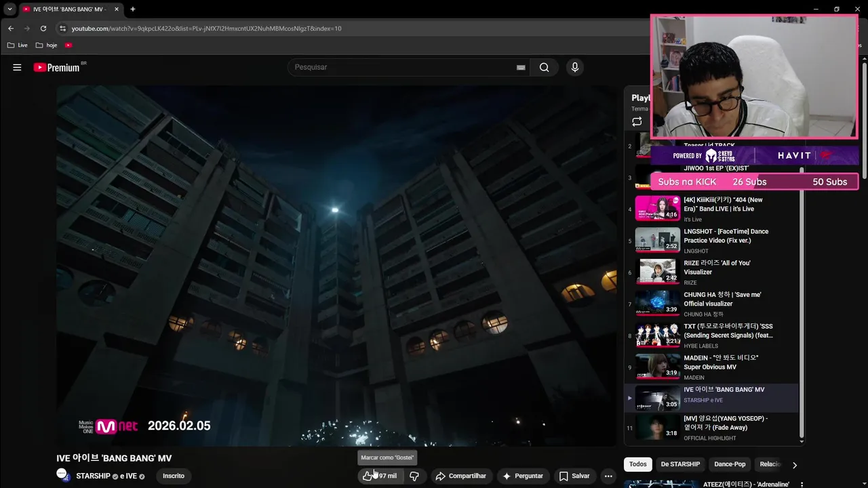This screenshot has width=868, height=488.
Task: Click the search magnifier button
Action: 544,67
